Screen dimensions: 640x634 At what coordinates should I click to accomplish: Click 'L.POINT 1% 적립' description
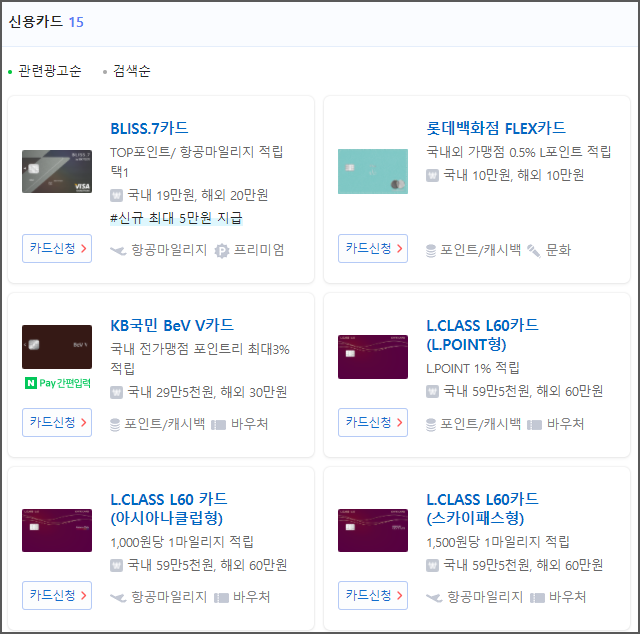point(473,368)
